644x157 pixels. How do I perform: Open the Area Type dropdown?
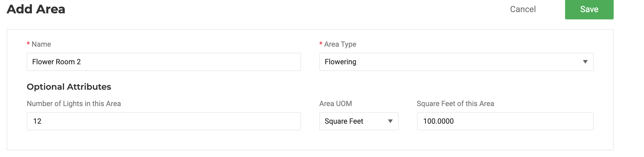coord(456,62)
